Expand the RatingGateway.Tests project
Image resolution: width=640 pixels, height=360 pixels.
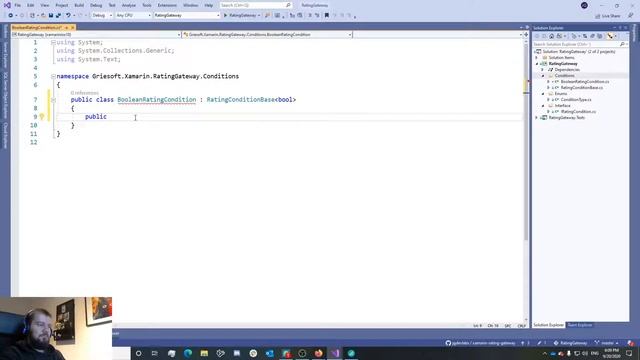(537, 118)
